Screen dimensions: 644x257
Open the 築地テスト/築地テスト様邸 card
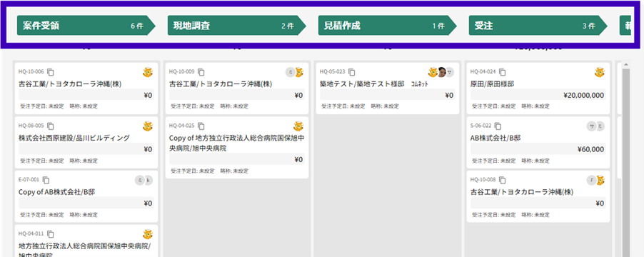(388, 89)
